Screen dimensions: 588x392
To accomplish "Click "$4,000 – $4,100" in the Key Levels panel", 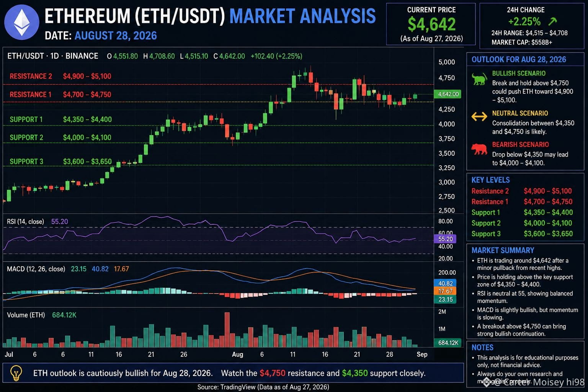I will tap(548, 223).
